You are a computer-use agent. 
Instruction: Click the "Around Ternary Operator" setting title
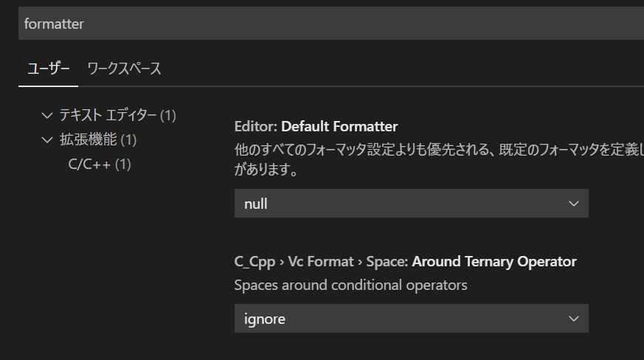[494, 261]
